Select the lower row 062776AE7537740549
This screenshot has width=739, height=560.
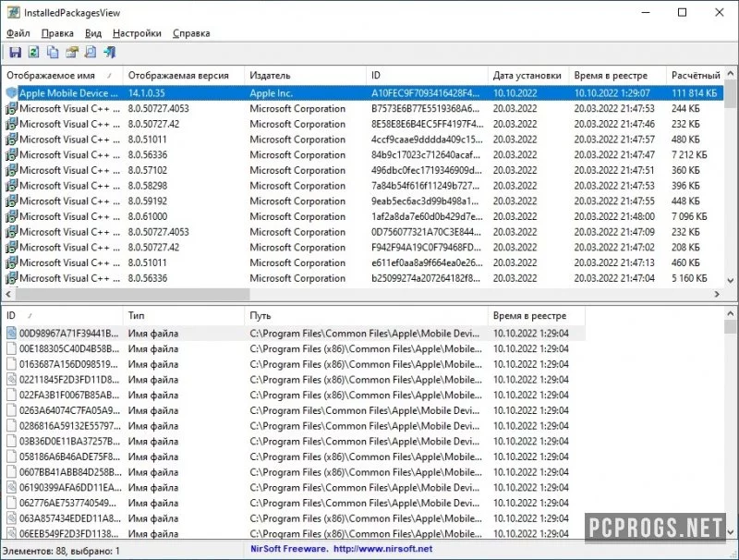(293, 503)
